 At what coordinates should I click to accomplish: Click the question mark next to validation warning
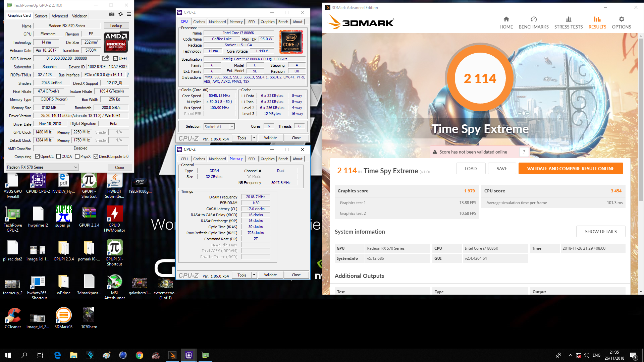(x=524, y=152)
